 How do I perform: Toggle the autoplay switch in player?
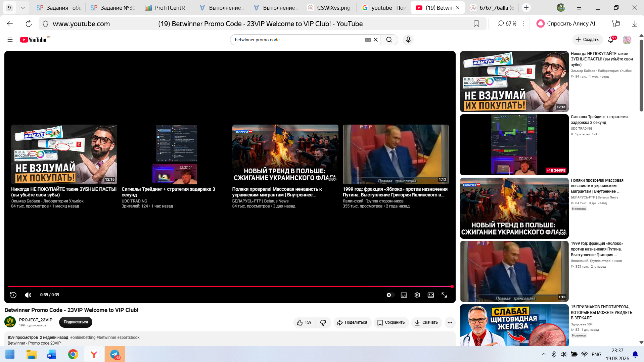tap(389, 295)
